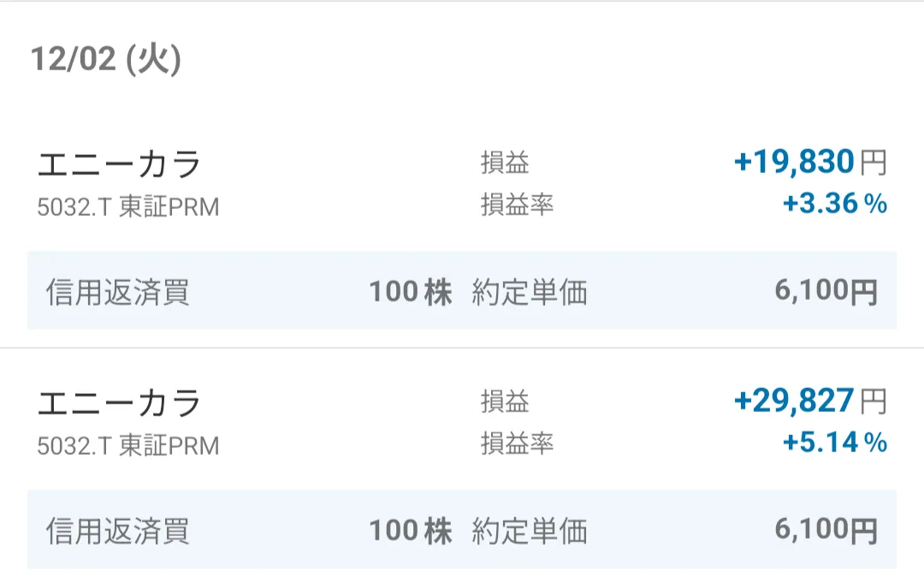924x572 pixels.
Task: Tap the 6,100円 price in the +3.36% trade
Action: point(826,293)
